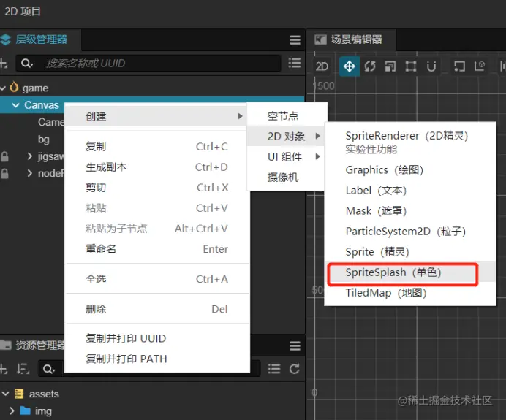
Task: Create a TiledMap (地图) object
Action: [410, 293]
